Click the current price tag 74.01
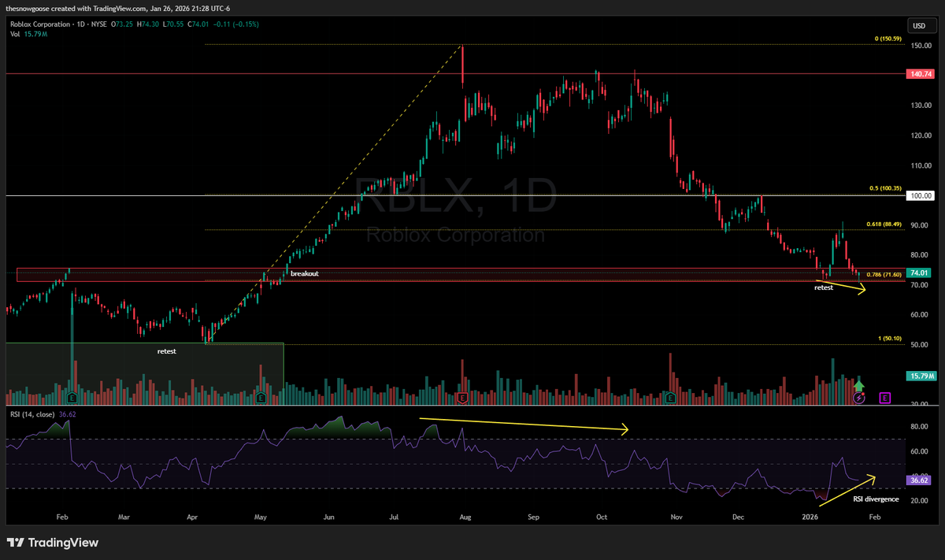 point(917,273)
